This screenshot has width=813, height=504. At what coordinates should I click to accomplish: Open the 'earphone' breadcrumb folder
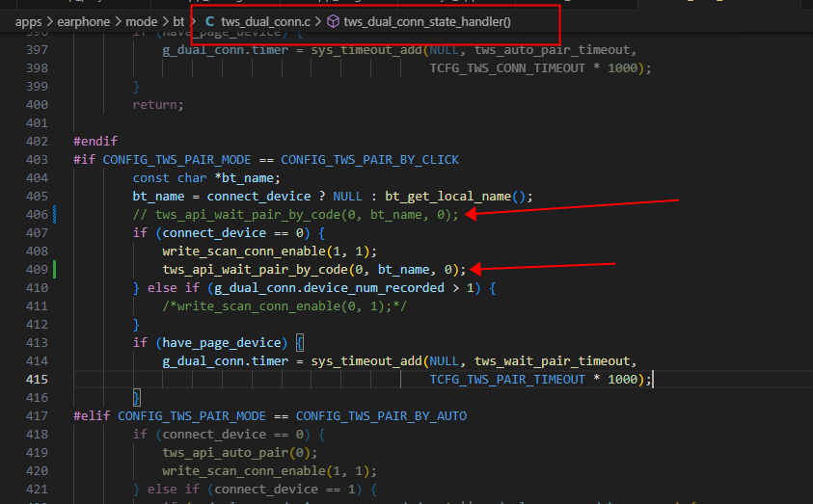click(x=84, y=22)
